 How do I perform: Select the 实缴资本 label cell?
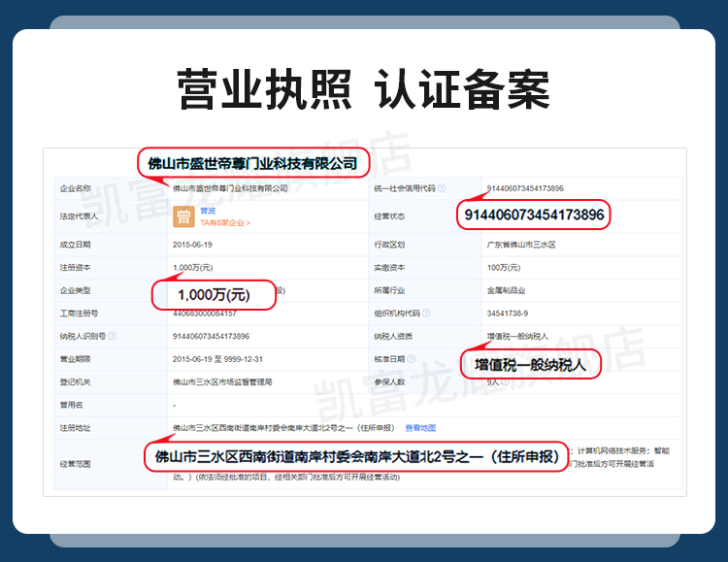click(425, 268)
